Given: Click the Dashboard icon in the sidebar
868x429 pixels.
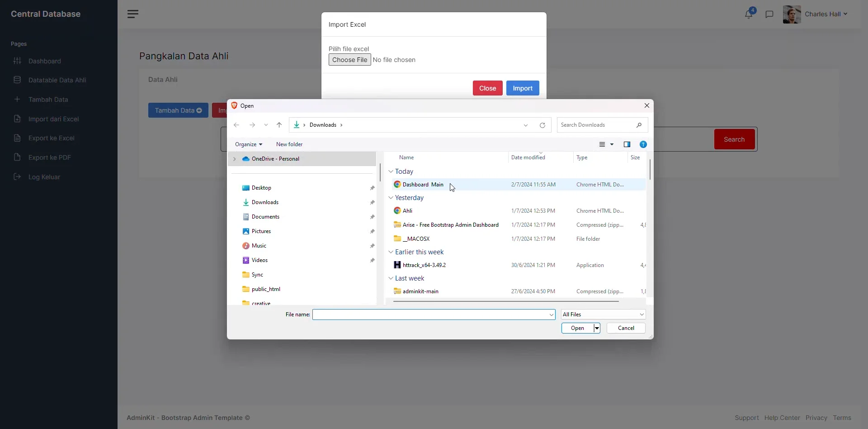Looking at the screenshot, I should tap(17, 61).
